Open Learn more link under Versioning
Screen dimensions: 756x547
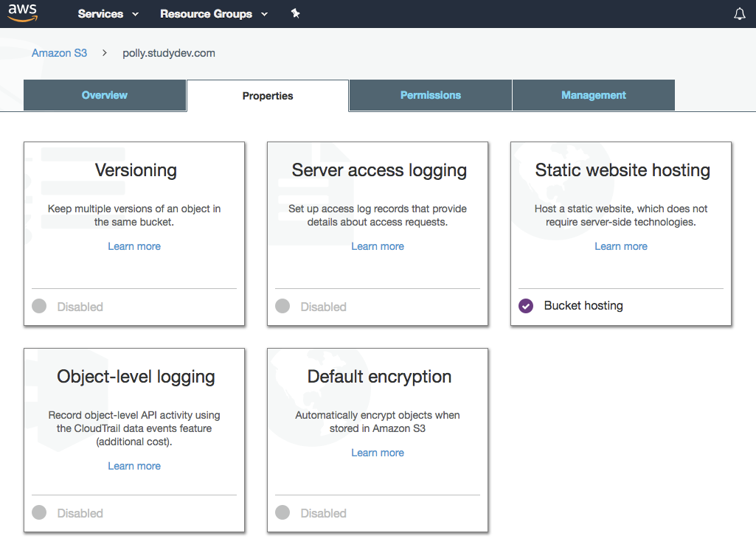coord(134,246)
